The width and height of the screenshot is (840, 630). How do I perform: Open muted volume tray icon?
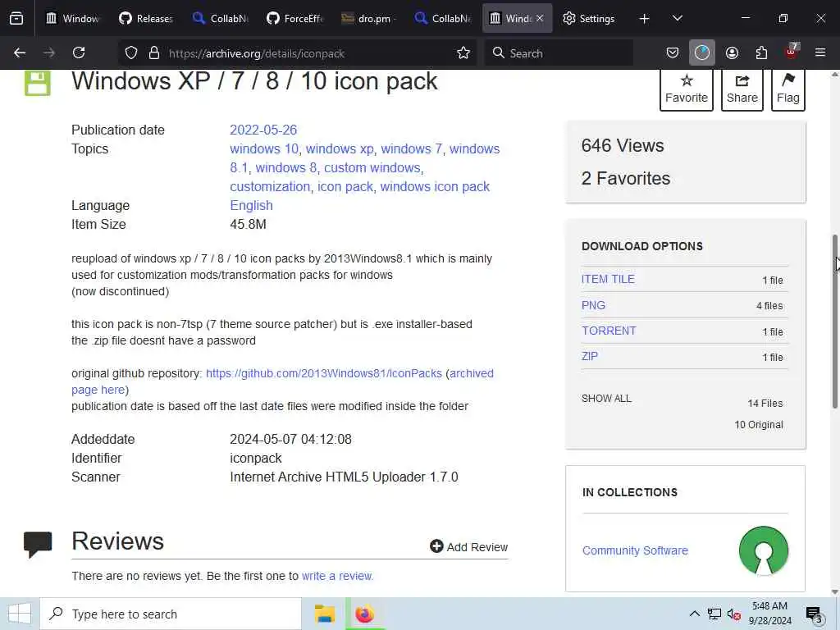pyautogui.click(x=734, y=614)
